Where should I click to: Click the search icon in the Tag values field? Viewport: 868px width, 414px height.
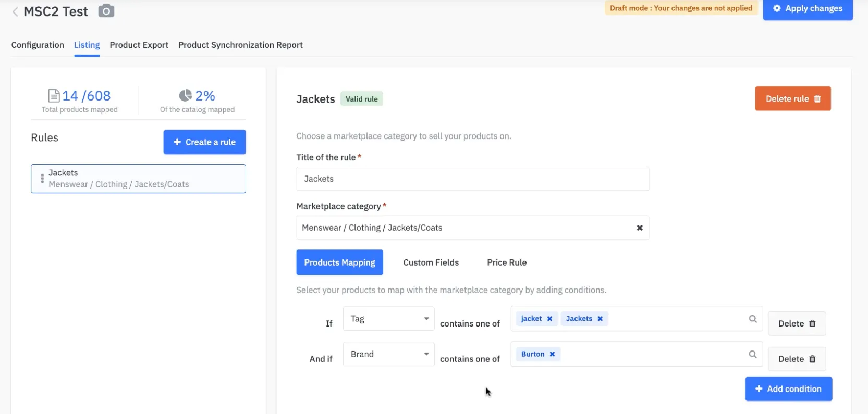click(x=753, y=319)
